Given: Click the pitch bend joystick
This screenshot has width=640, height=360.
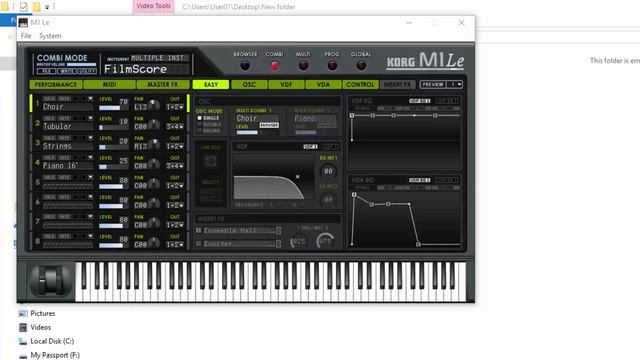Looking at the screenshot, I should pos(50,280).
